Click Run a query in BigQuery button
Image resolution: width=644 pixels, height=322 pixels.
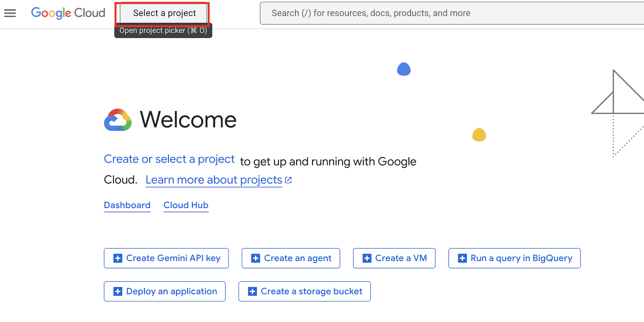point(514,258)
